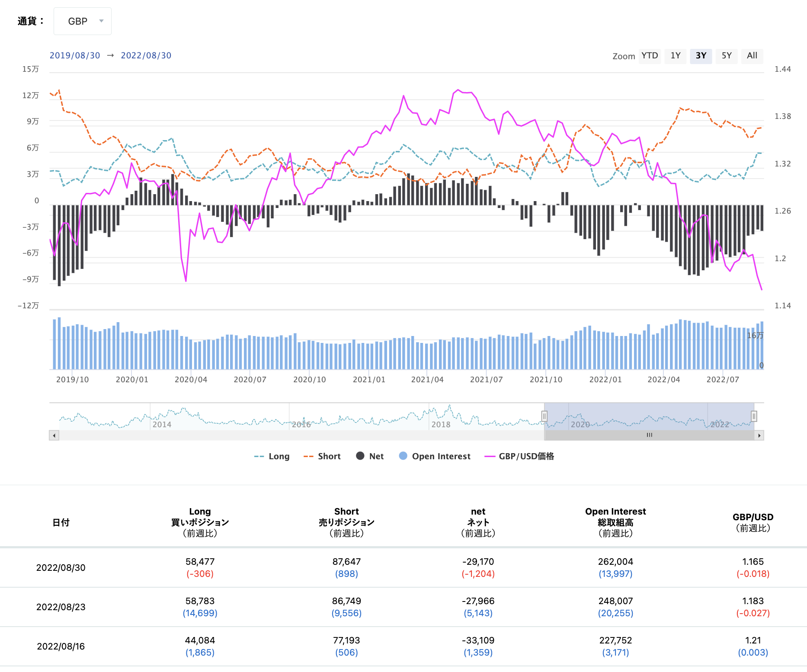Click the 2014 area in navigator

tap(162, 425)
